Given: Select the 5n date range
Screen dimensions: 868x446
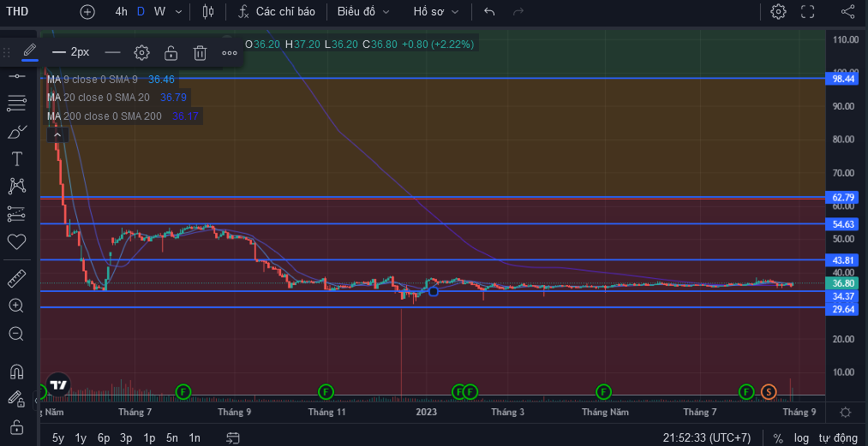Looking at the screenshot, I should [x=172, y=438].
